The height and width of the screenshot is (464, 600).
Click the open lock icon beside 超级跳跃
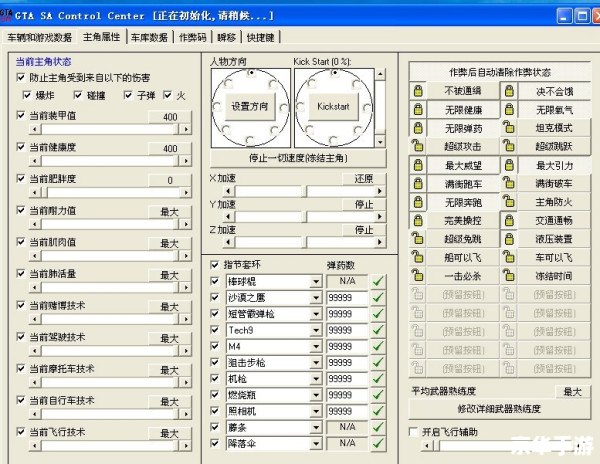click(509, 146)
